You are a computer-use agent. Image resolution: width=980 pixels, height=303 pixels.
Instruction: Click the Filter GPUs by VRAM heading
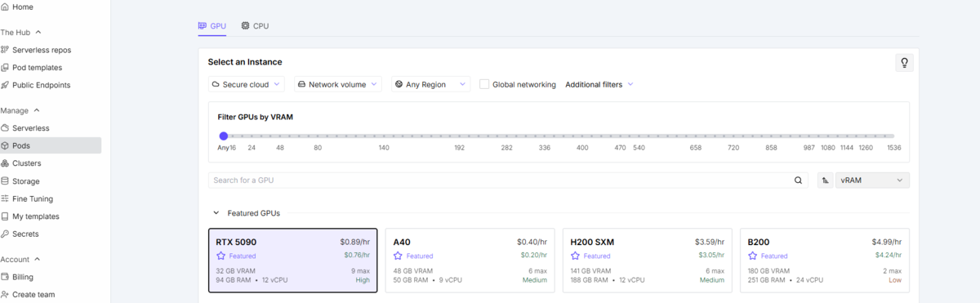256,117
